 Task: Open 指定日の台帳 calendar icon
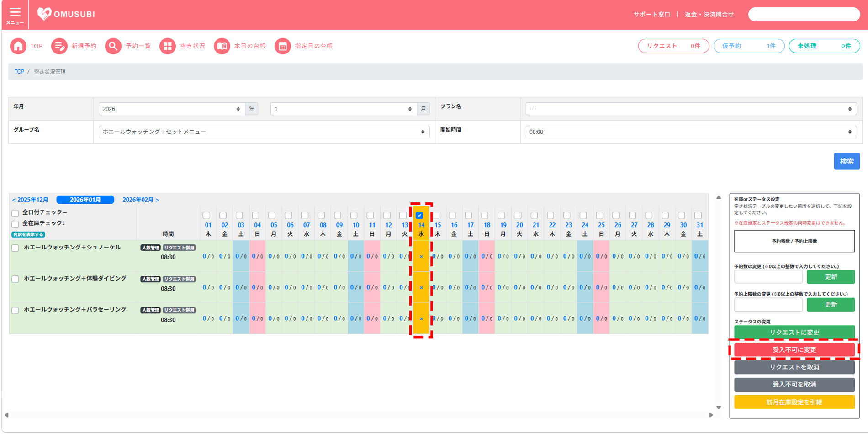pyautogui.click(x=283, y=46)
